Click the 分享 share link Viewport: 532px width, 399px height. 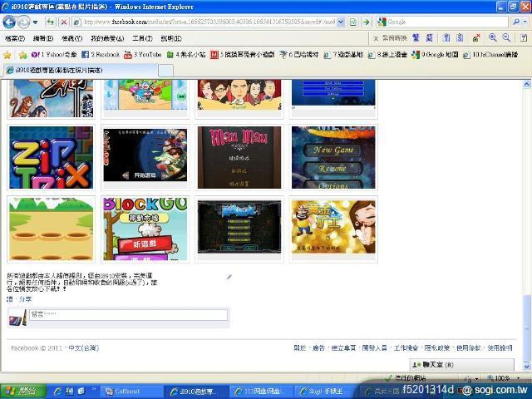(26, 299)
